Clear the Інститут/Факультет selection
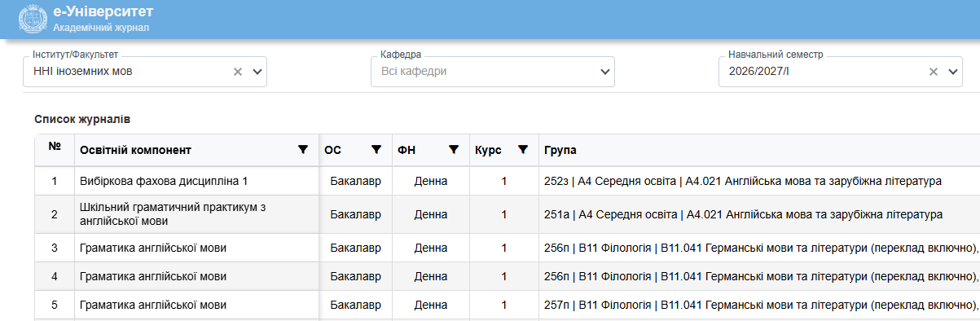This screenshot has width=980, height=321. pos(238,72)
